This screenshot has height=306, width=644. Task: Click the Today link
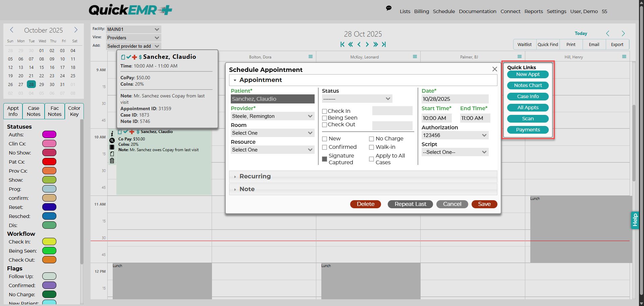[581, 33]
